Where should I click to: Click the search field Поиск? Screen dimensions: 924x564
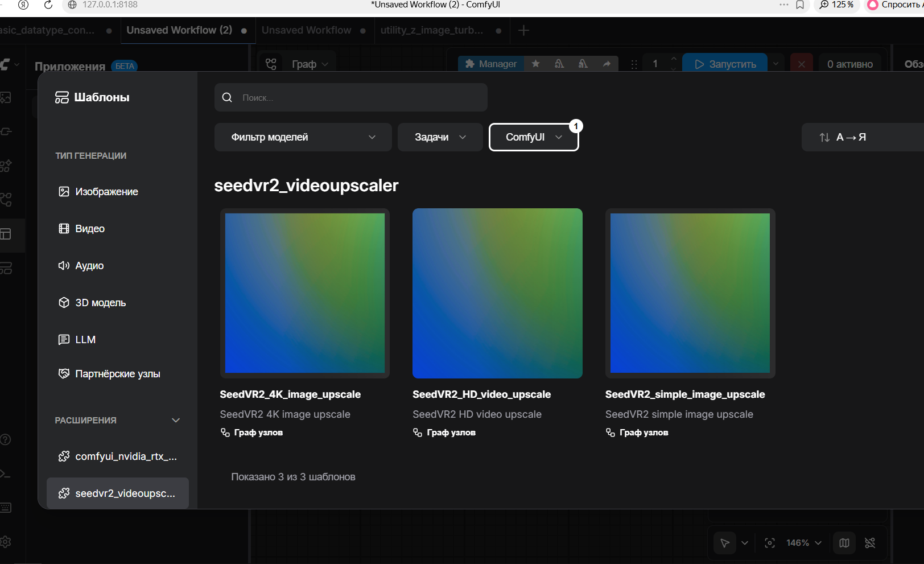(351, 97)
